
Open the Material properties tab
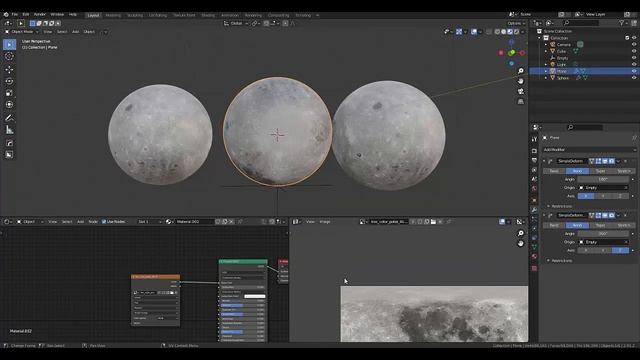point(534,256)
